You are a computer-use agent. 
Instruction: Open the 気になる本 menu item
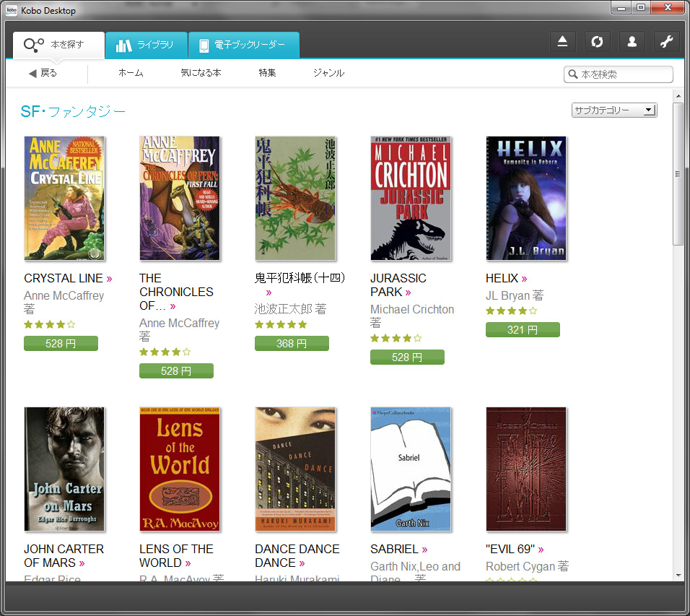(201, 73)
